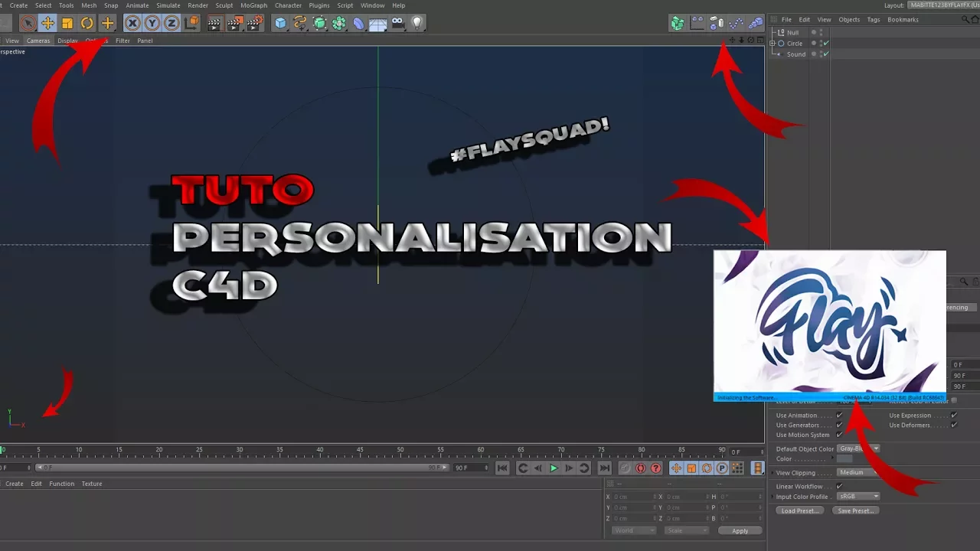Open the Default Object Color dropdown
The width and height of the screenshot is (980, 551).
tap(858, 448)
